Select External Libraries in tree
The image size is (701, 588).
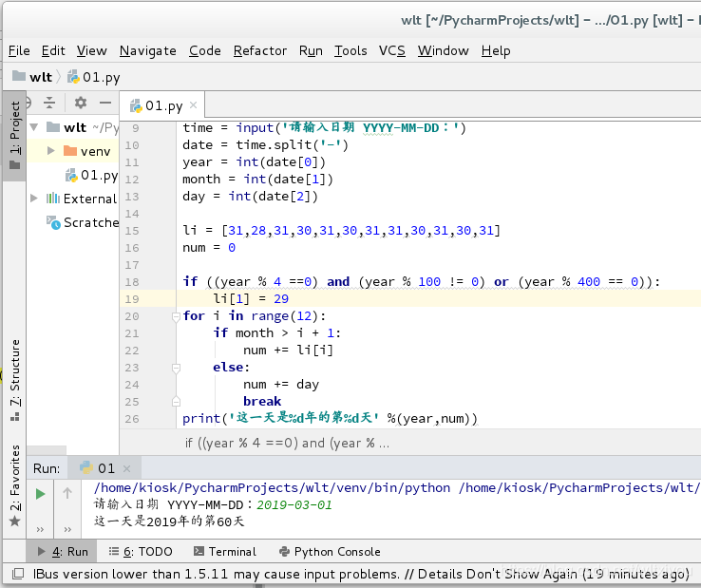[82, 199]
